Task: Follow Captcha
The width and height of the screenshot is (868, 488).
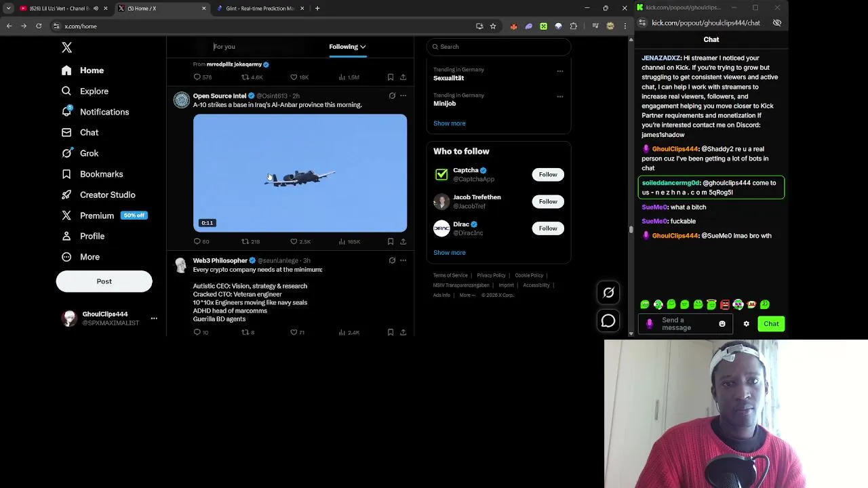Action: [x=548, y=174]
